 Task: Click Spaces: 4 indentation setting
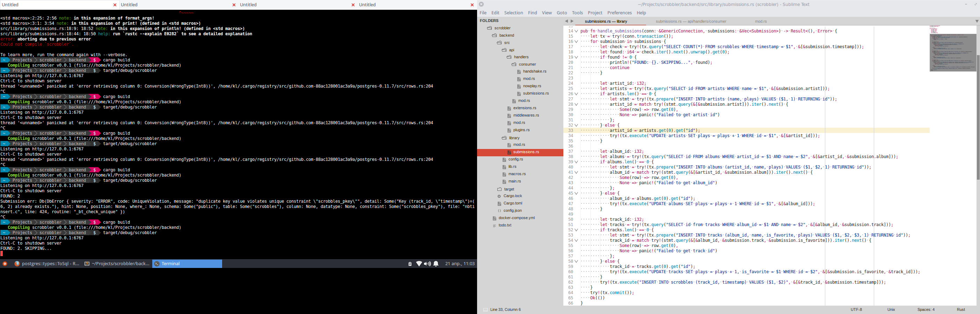tap(926, 310)
